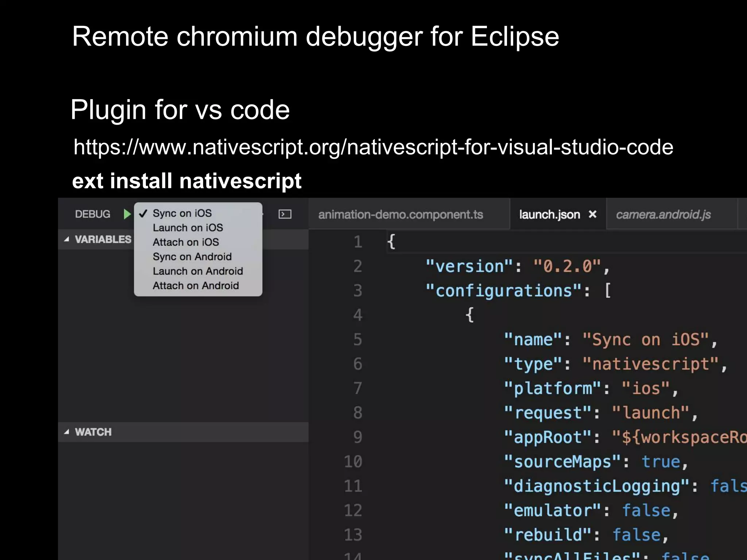Click the "diagnosticLogging" key
Image resolution: width=747 pixels, height=560 pixels.
point(597,486)
